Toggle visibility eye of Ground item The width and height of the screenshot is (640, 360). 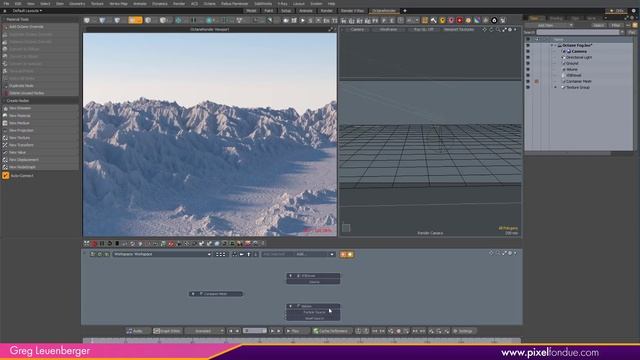point(528,63)
